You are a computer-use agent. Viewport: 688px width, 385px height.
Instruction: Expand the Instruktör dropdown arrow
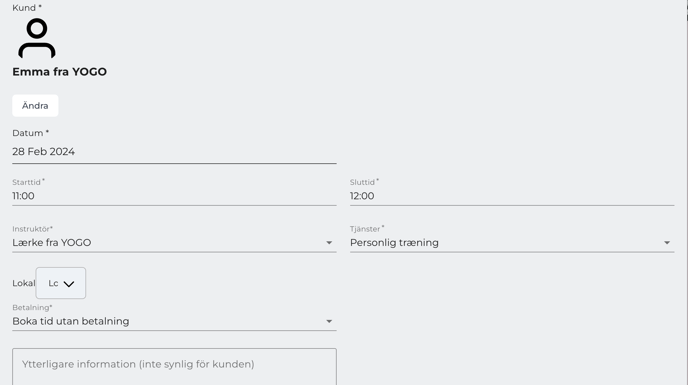tap(329, 243)
